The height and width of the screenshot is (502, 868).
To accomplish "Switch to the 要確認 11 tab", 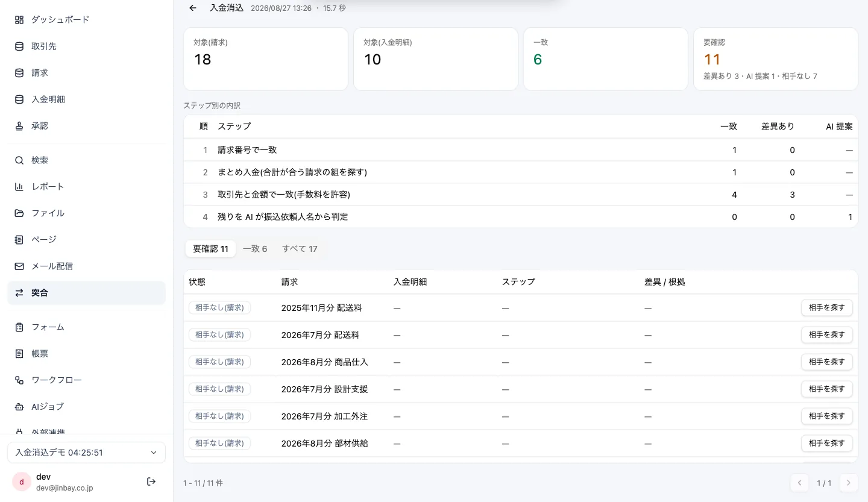I will 210,248.
